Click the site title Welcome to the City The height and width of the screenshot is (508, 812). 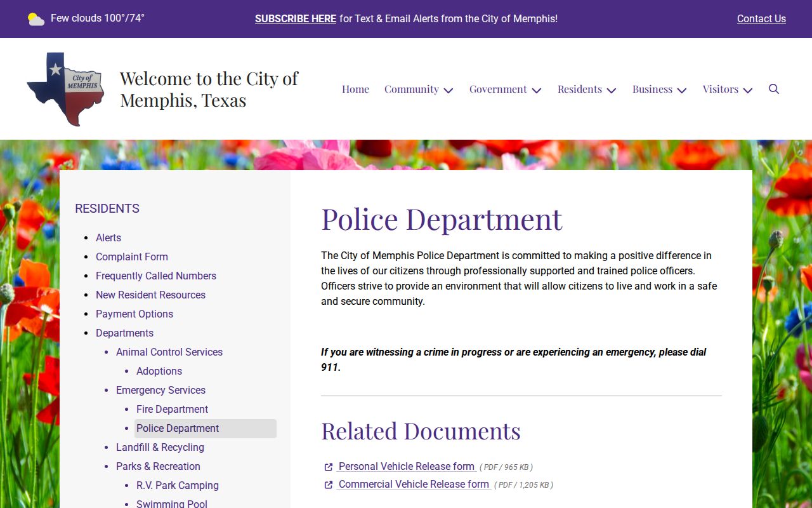click(x=209, y=89)
